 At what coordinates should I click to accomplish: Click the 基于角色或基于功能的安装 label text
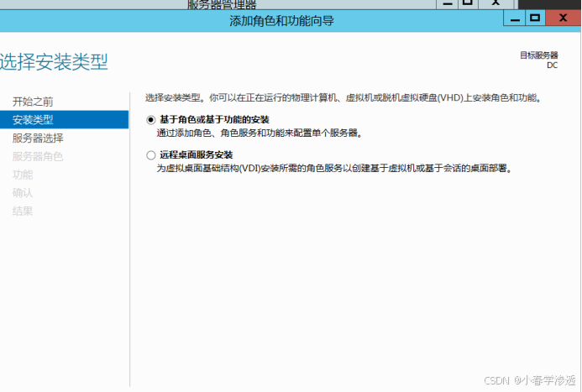coord(214,119)
